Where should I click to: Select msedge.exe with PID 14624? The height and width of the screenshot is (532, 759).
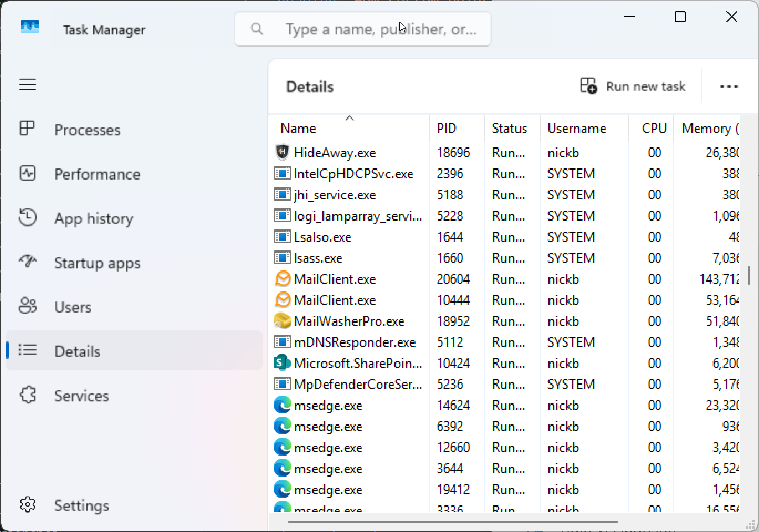click(329, 405)
